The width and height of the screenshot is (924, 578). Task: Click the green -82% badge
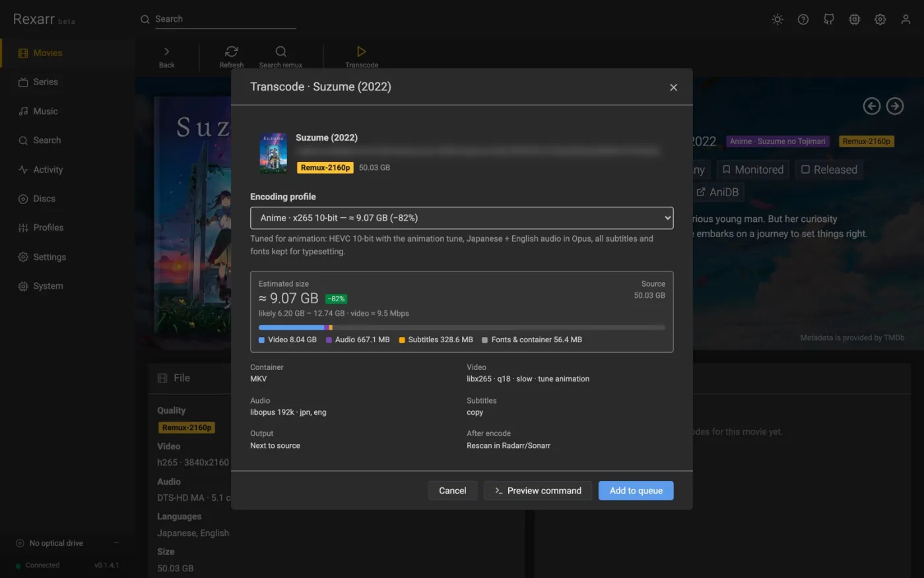[336, 299]
